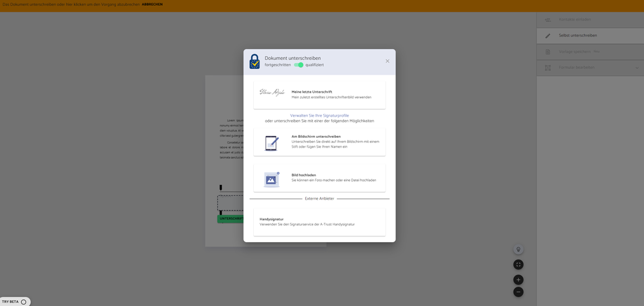The height and width of the screenshot is (306, 644).
Task: Open Formular bearbeiten in sidebar
Action: point(590,68)
